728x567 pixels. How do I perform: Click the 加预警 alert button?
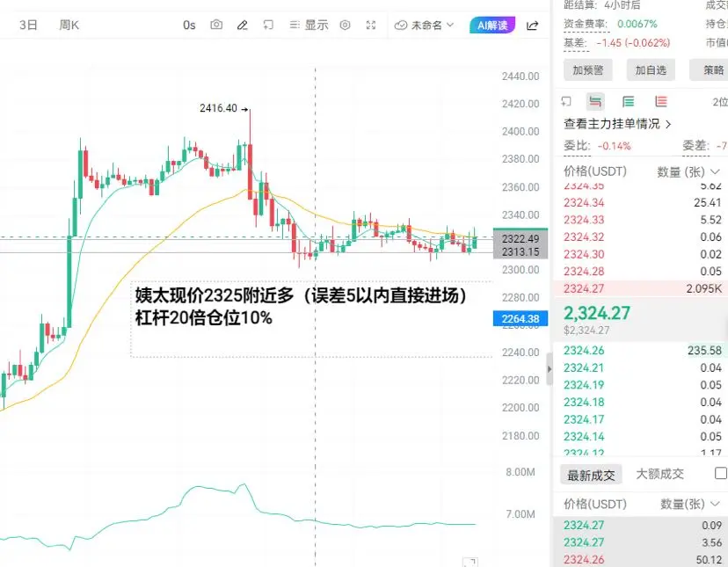click(588, 70)
